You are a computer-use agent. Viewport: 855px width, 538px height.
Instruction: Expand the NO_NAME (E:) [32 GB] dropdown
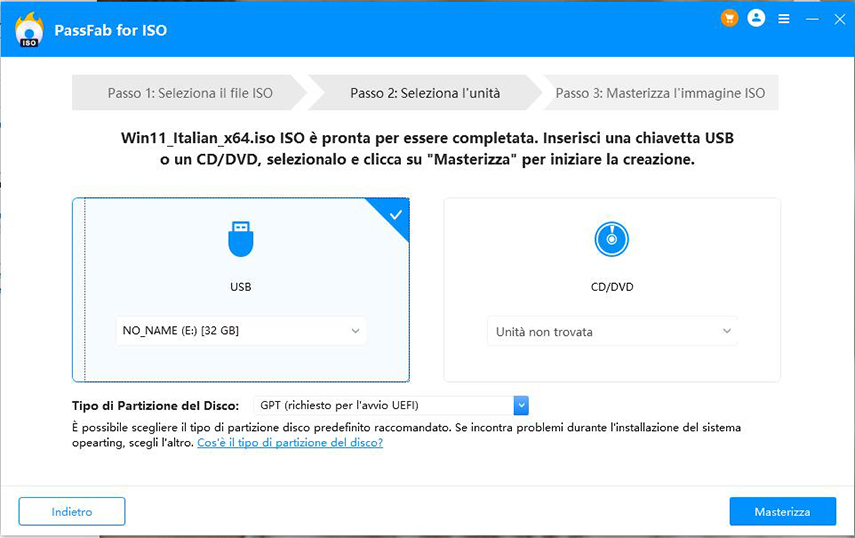click(x=241, y=331)
